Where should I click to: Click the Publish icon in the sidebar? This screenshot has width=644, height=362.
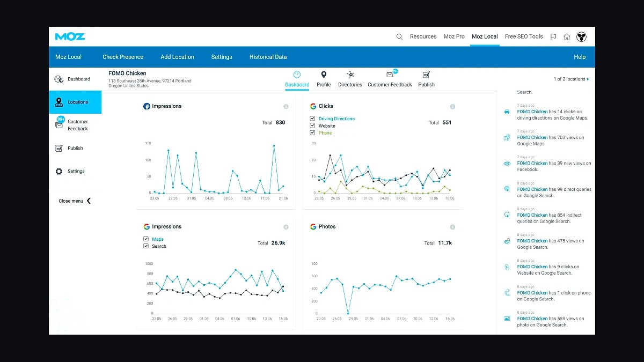59,149
